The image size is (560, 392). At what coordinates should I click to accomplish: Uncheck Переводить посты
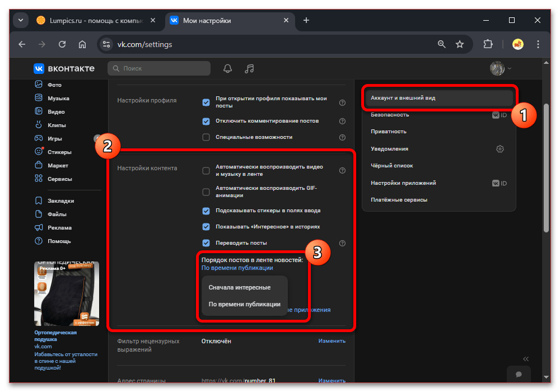[x=206, y=243]
